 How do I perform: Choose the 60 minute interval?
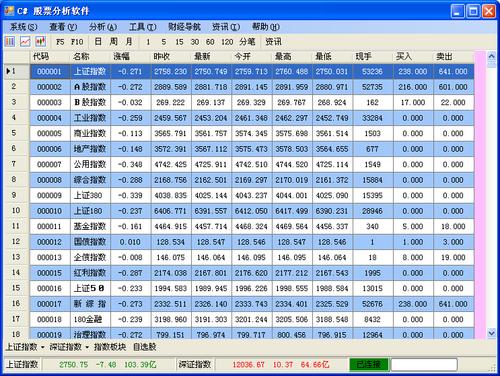coord(210,42)
